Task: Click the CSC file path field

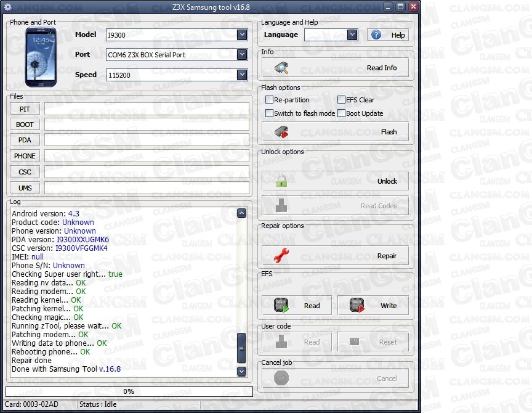Action: tap(147, 172)
